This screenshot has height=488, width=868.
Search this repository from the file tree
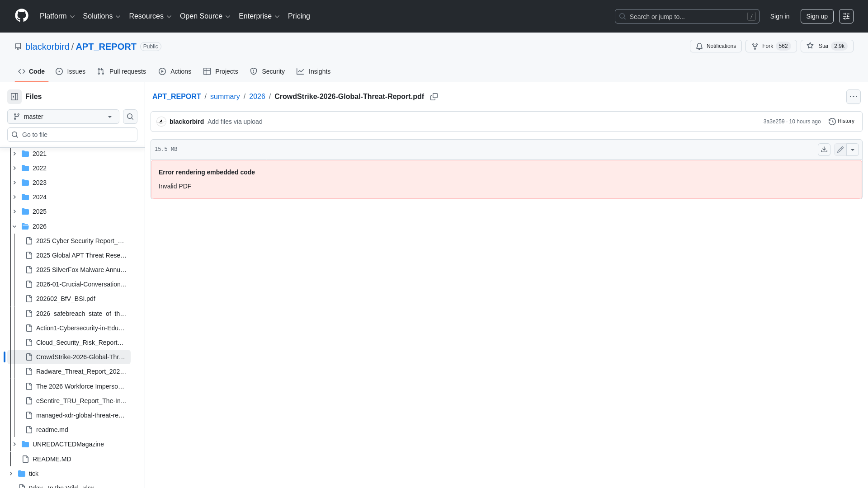click(x=130, y=117)
